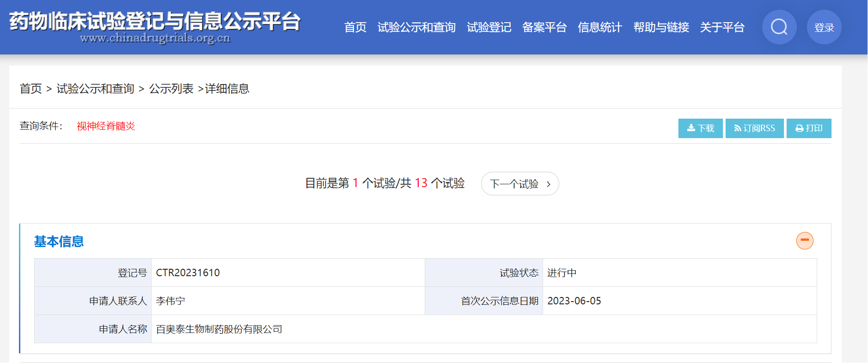Open the 关于平台 menu item
Image resolution: width=868 pixels, height=363 pixels.
click(x=722, y=28)
